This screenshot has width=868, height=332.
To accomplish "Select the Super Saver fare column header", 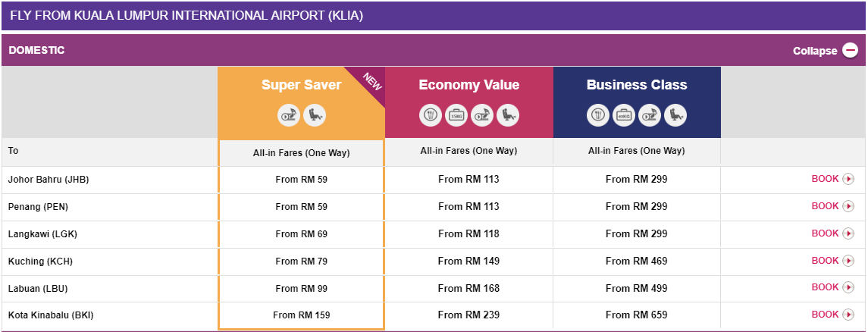I will click(301, 85).
